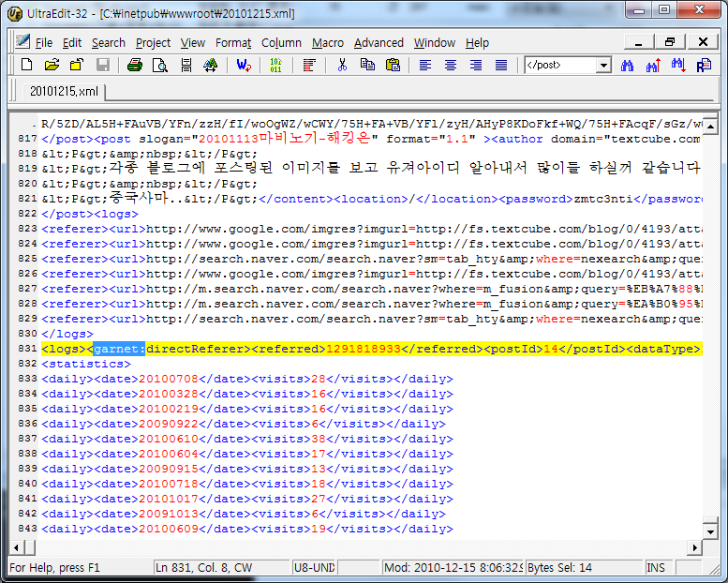Click the Cut scissors icon
The width and height of the screenshot is (728, 583).
tap(342, 65)
